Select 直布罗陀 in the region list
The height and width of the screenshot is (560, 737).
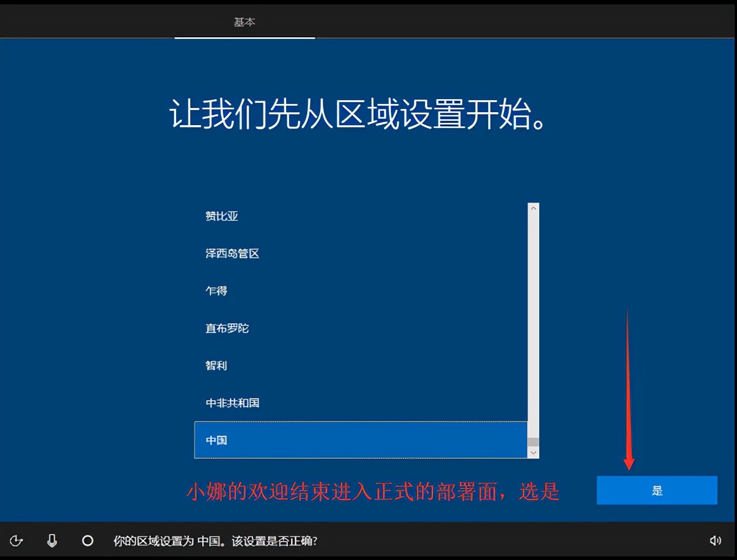coord(227,328)
